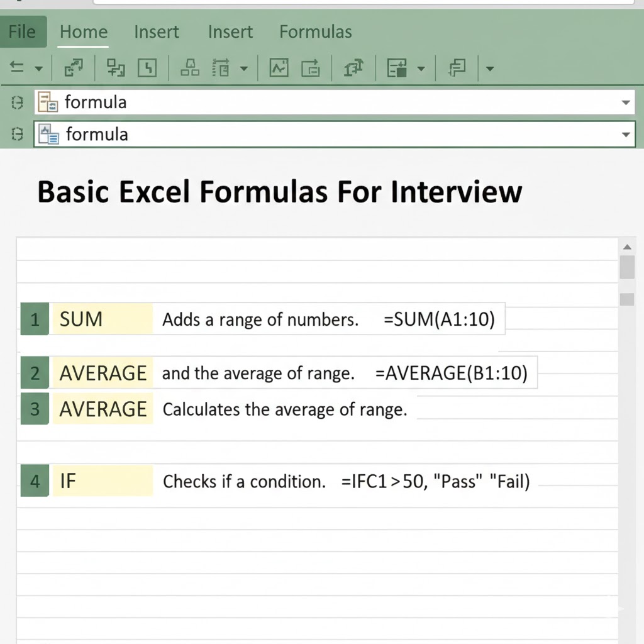Click the diagonal expand arrows icon

[74, 68]
